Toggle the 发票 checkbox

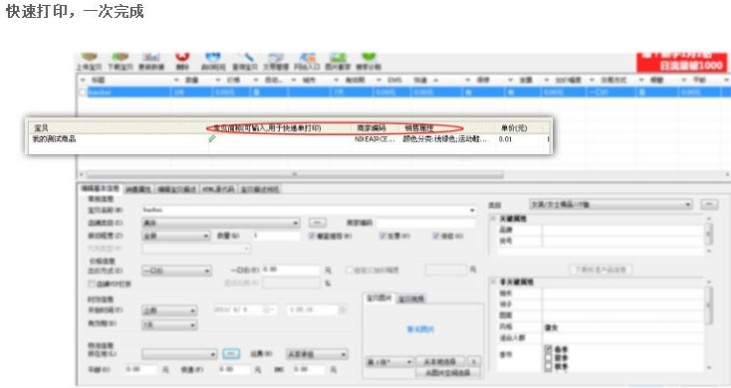[383, 236]
